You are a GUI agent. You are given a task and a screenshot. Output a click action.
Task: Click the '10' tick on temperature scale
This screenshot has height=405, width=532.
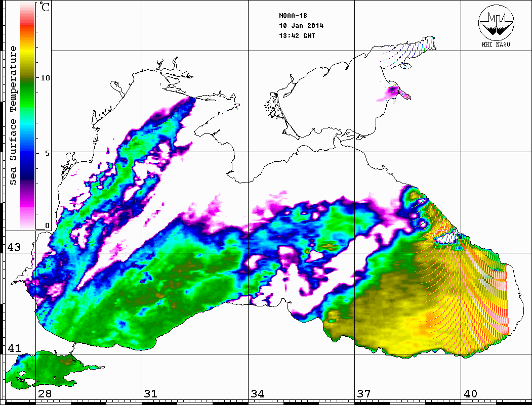[45, 78]
